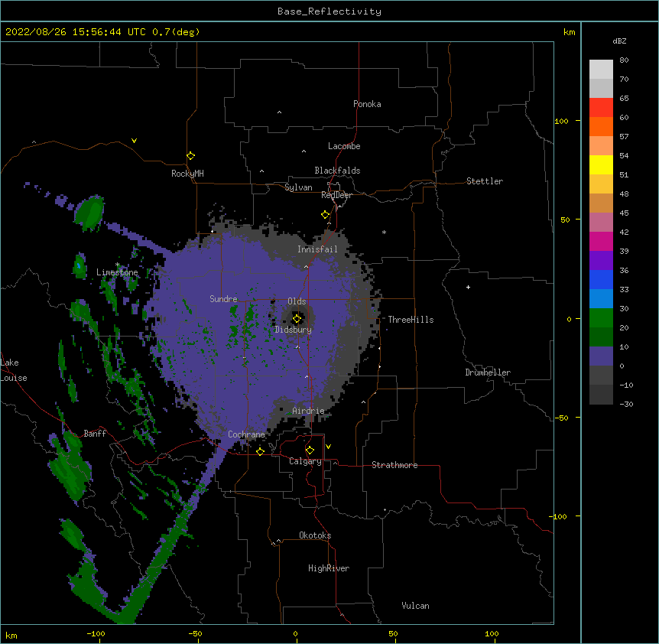Click the RockyMH label on the map
659x644 pixels.
point(187,174)
